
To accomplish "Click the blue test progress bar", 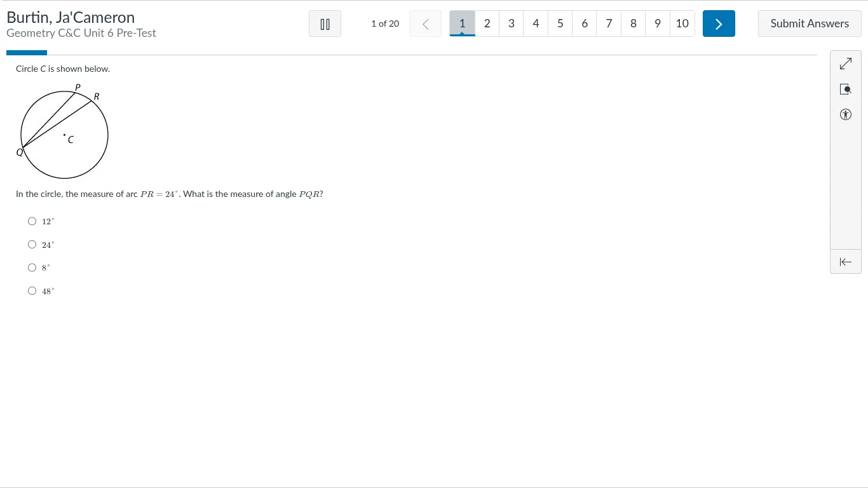I will (x=27, y=53).
